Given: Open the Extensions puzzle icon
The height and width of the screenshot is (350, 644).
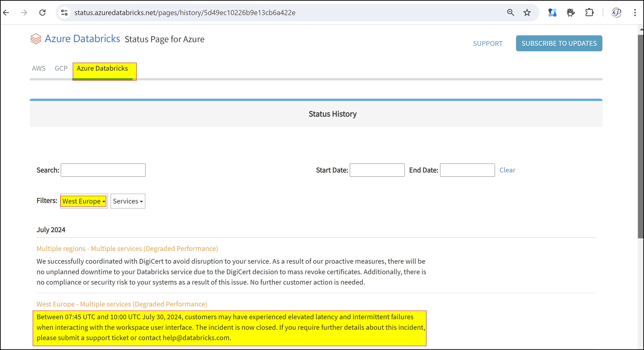Looking at the screenshot, I should (x=589, y=13).
